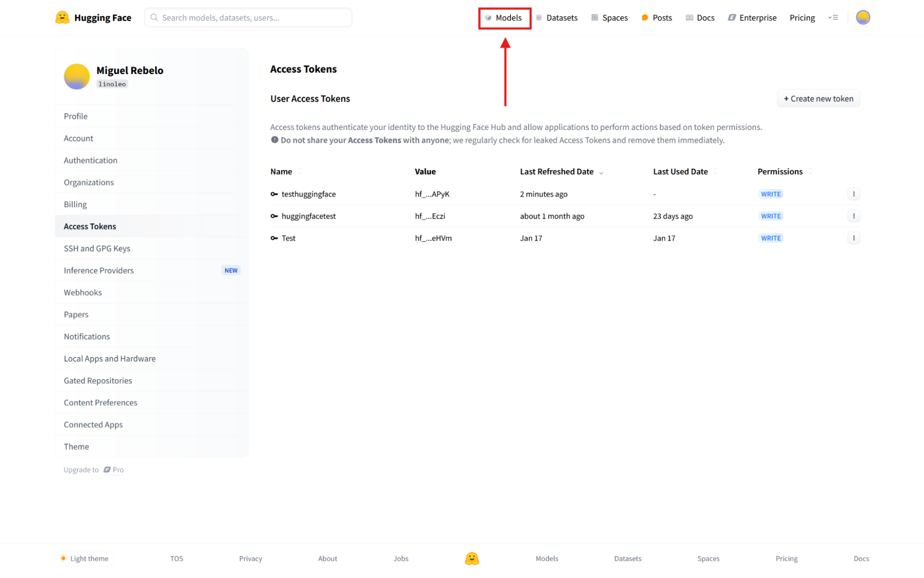
Task: Click Pricing link in footer
Action: 786,558
